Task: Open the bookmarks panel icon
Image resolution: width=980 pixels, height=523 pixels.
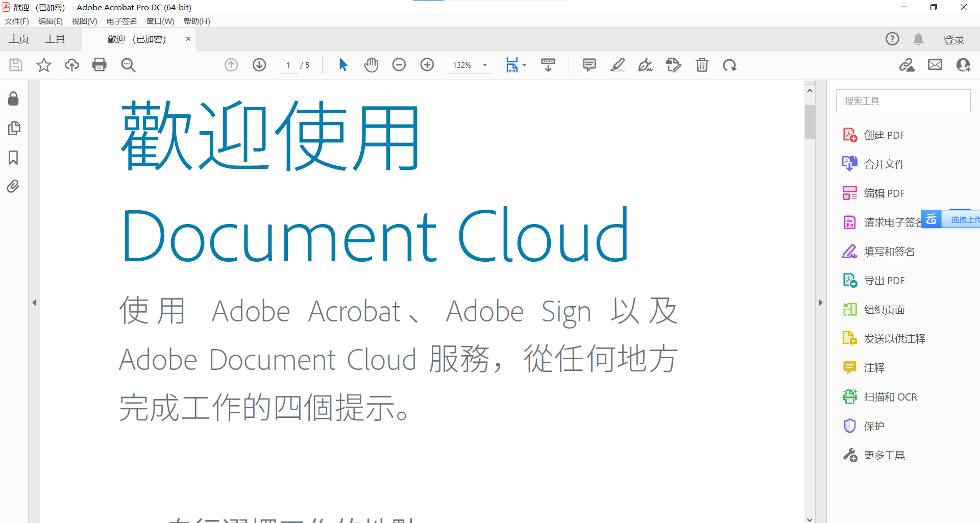Action: coord(14,158)
